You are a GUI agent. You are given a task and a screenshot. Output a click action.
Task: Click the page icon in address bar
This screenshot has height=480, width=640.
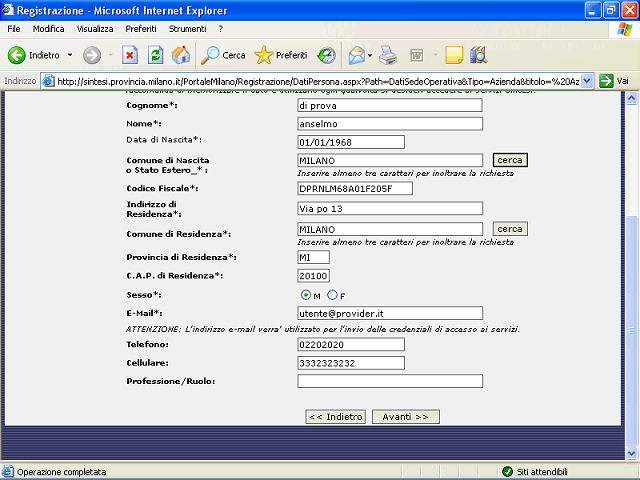pyautogui.click(x=49, y=81)
